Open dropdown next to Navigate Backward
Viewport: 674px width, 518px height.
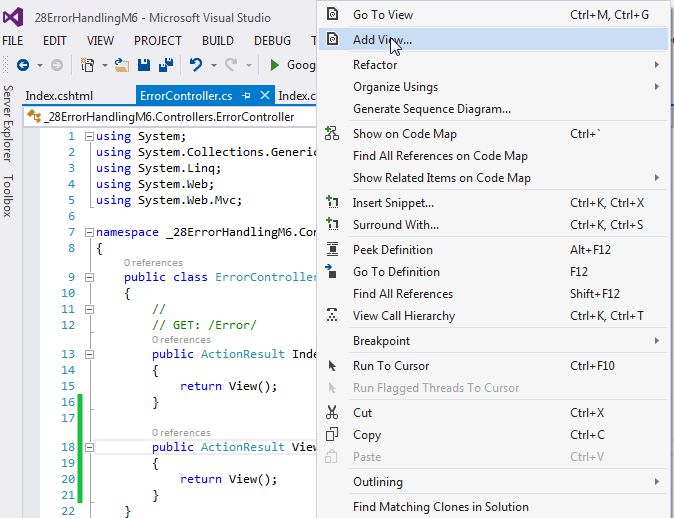point(40,65)
